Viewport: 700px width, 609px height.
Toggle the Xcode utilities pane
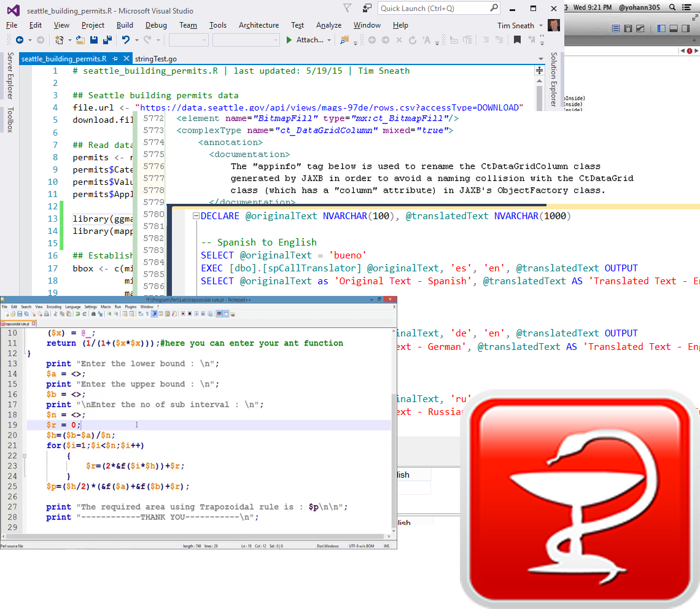click(x=686, y=29)
